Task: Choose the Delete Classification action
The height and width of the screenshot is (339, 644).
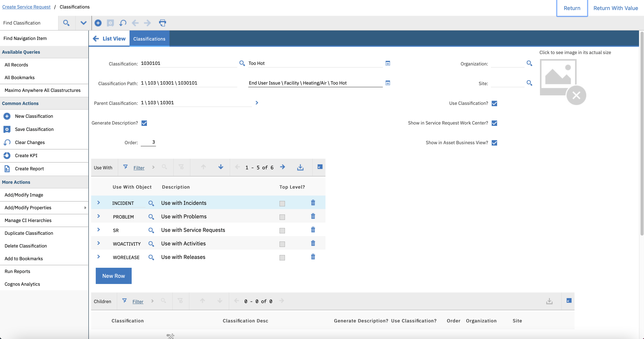Action: point(26,246)
